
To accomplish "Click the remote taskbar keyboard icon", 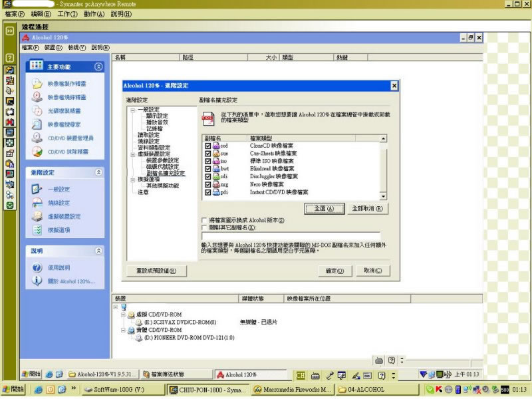I will (315, 376).
